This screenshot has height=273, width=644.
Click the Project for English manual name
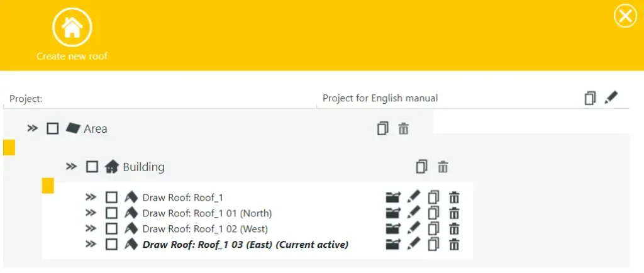[x=380, y=98]
